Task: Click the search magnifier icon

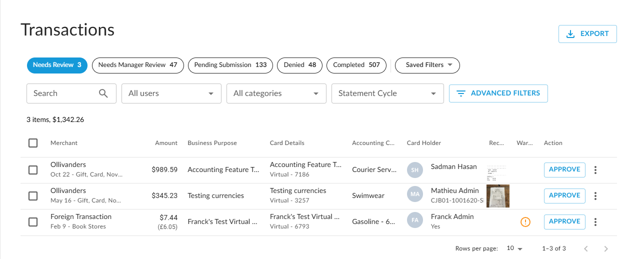Action: [103, 93]
